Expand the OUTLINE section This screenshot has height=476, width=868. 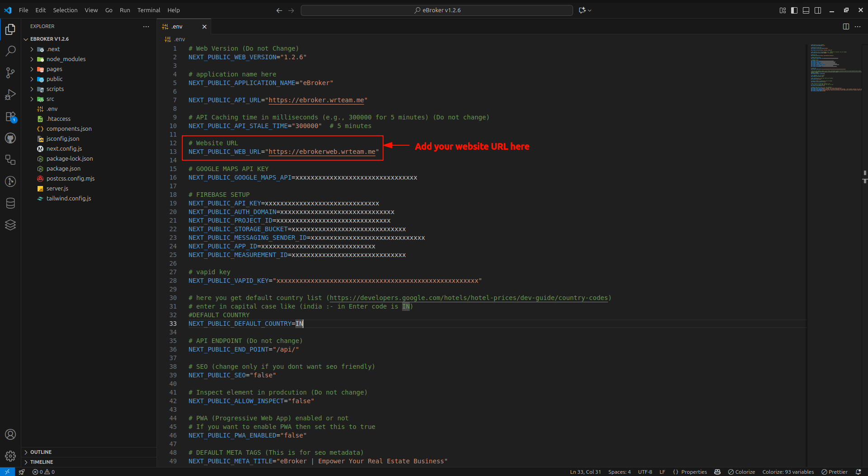[x=41, y=452]
